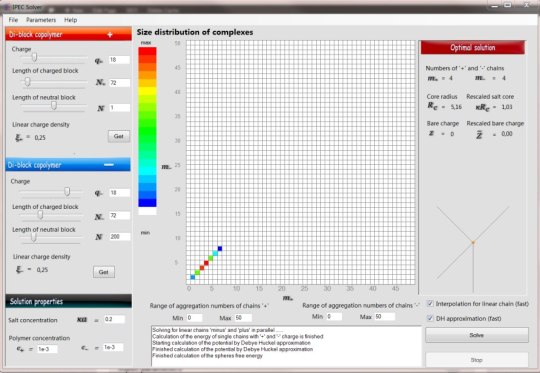Adjust positive chain charged block length slider

(28, 82)
